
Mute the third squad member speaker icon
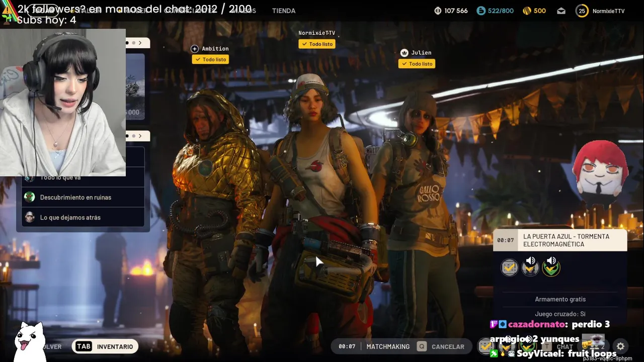click(x=551, y=260)
